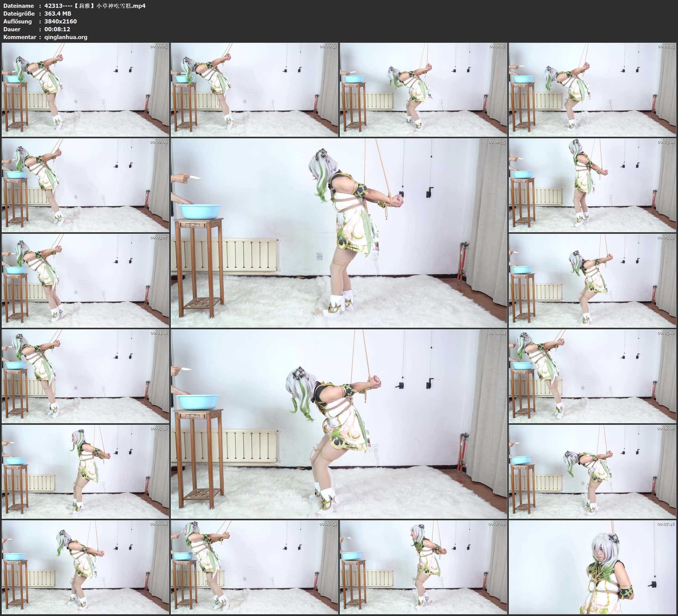Image resolution: width=678 pixels, height=616 pixels.
Task: Click the thumbnail marked 00:01:43
Action: (592, 90)
